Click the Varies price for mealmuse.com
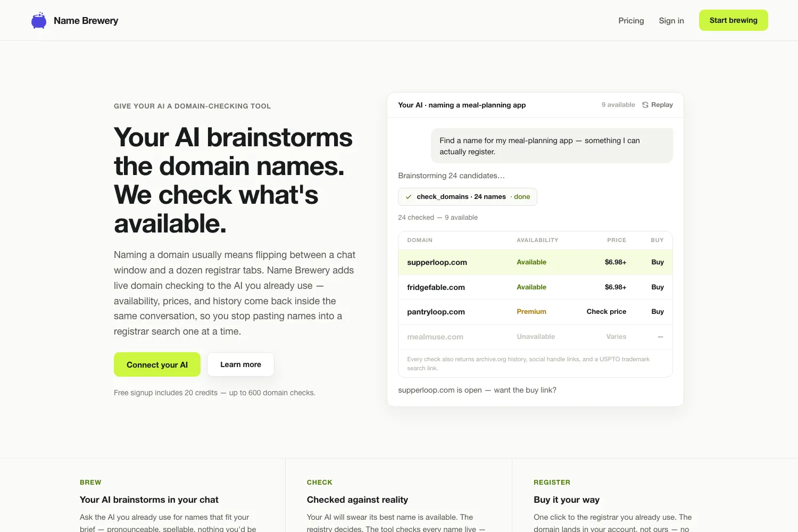 [x=616, y=336]
